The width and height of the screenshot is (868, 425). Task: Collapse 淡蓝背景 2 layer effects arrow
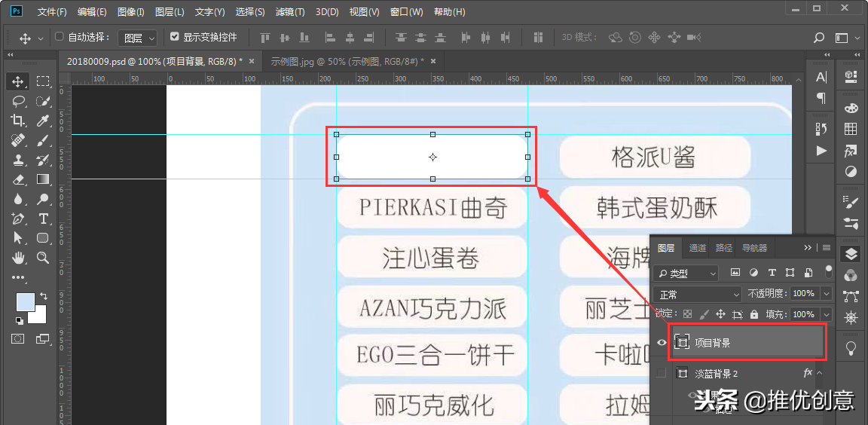point(819,374)
